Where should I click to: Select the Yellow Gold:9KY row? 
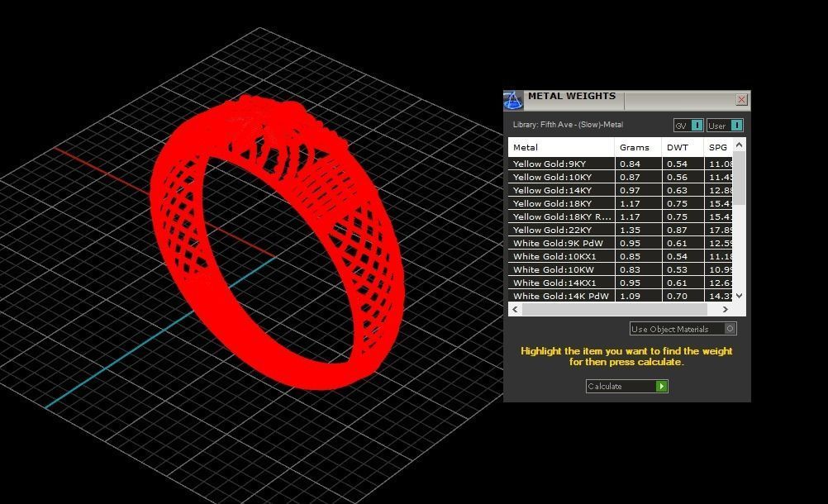621,164
